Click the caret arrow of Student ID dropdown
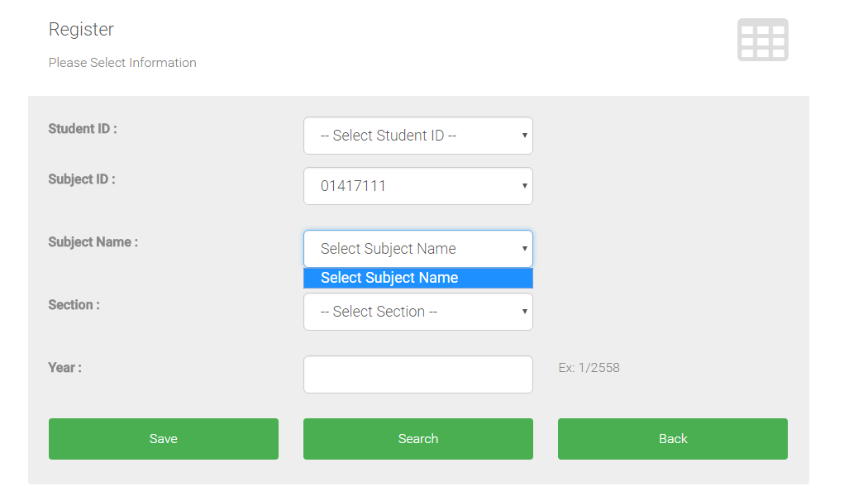 (524, 136)
